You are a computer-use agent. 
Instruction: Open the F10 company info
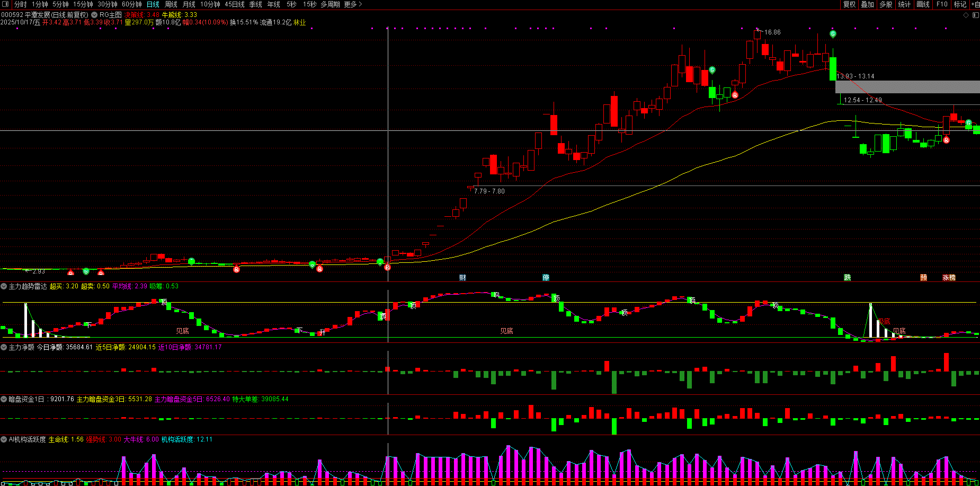942,4
